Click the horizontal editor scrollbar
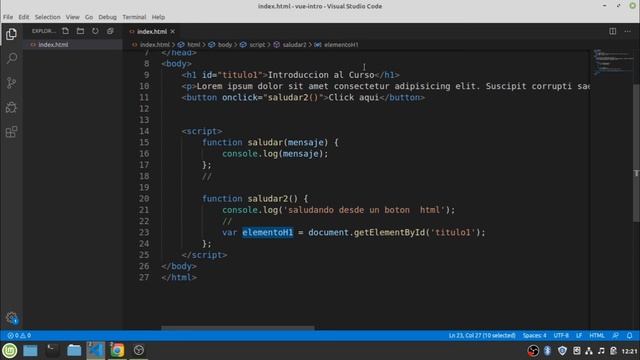 (238, 327)
